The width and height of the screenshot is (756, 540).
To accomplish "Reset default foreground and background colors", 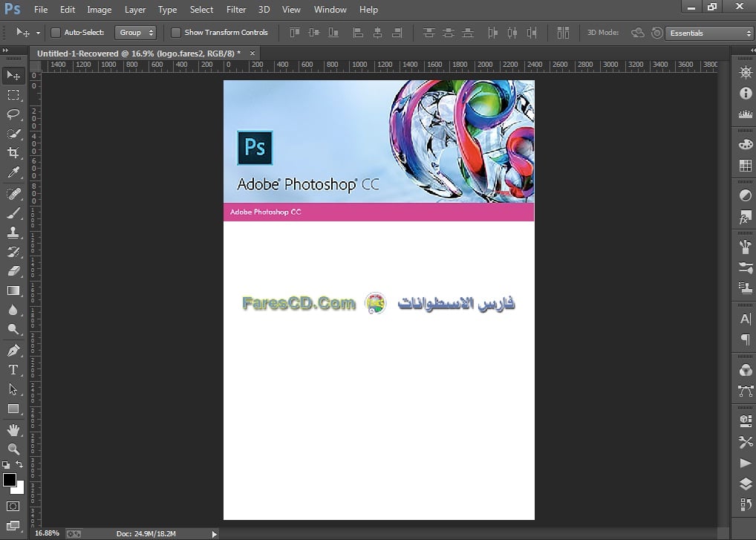I will (6, 465).
